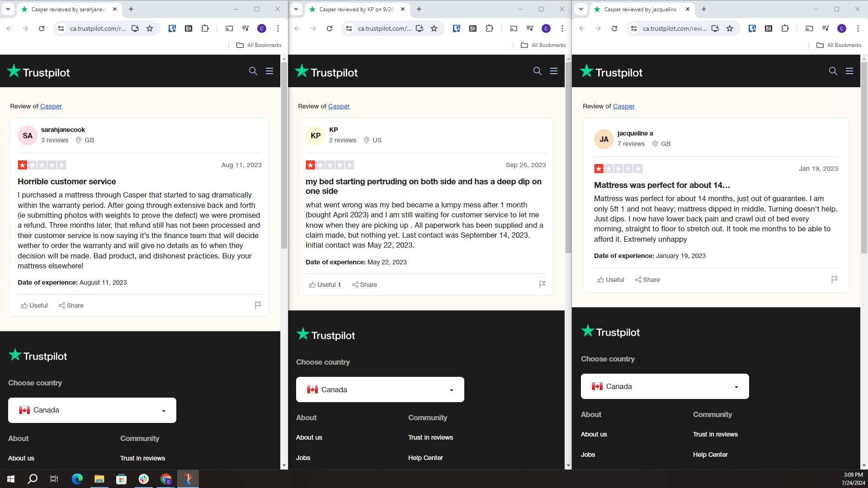The image size is (868, 488).
Task: Open the Canada country dropdown in the left window
Action: point(92,410)
